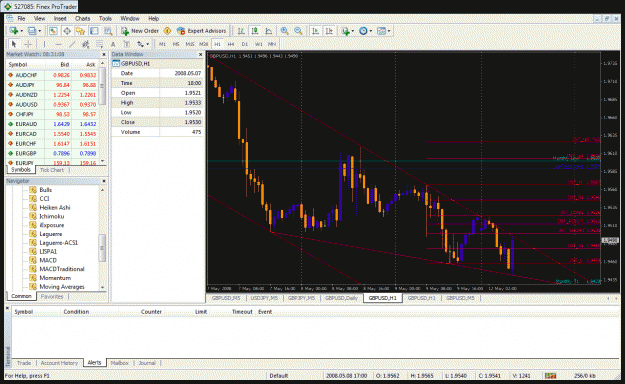Click the New Order button
Screen dimensions: 625x384
pyautogui.click(x=140, y=31)
